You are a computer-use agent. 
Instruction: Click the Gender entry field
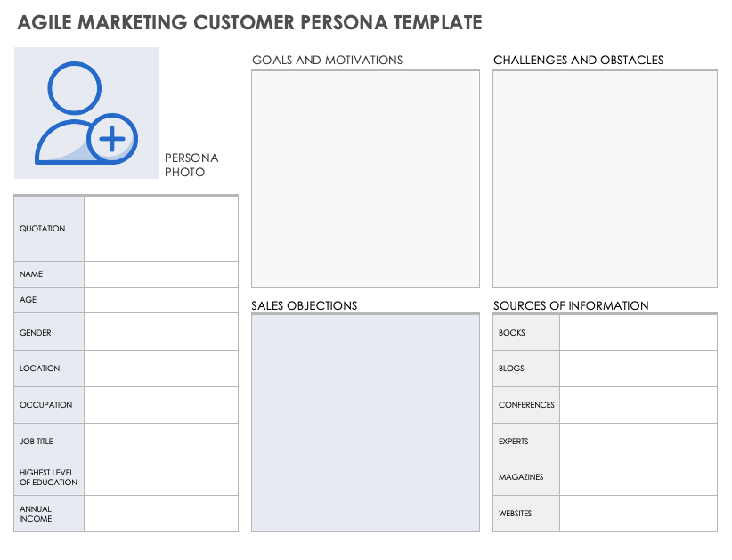tap(161, 332)
